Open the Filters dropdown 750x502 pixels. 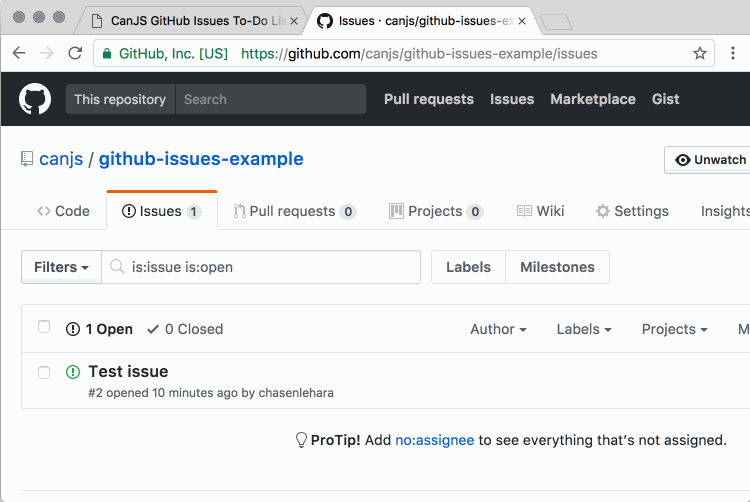pyautogui.click(x=61, y=267)
